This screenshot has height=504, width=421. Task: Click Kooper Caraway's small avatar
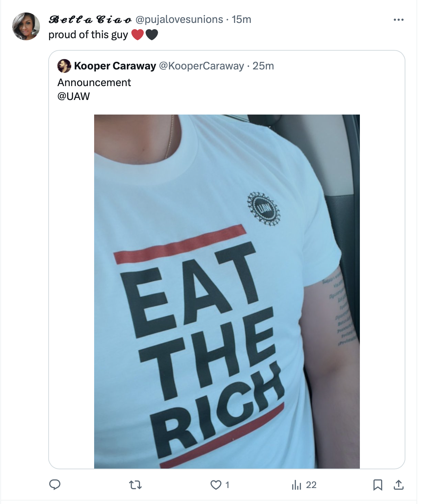64,66
